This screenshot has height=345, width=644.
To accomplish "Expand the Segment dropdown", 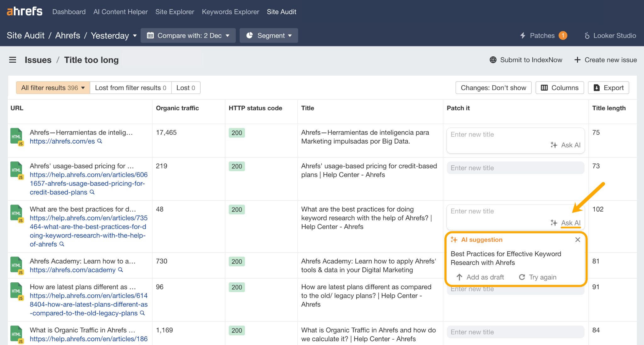I will [x=269, y=35].
